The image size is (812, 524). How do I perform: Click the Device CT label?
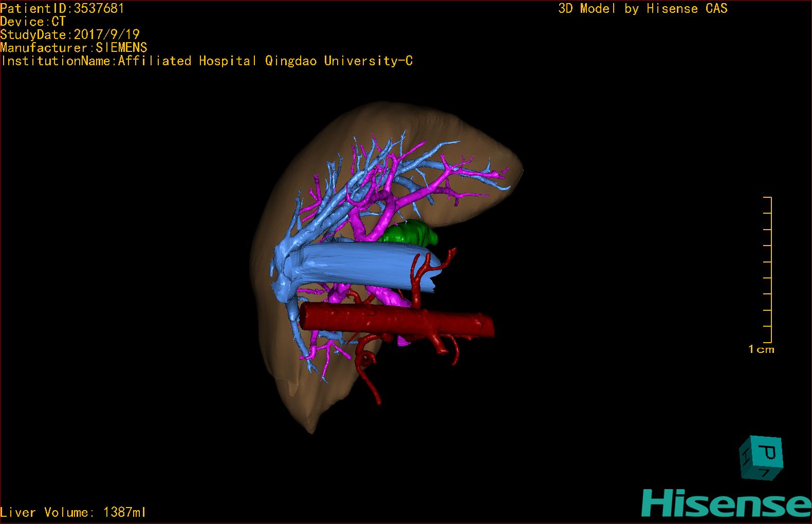coord(33,22)
